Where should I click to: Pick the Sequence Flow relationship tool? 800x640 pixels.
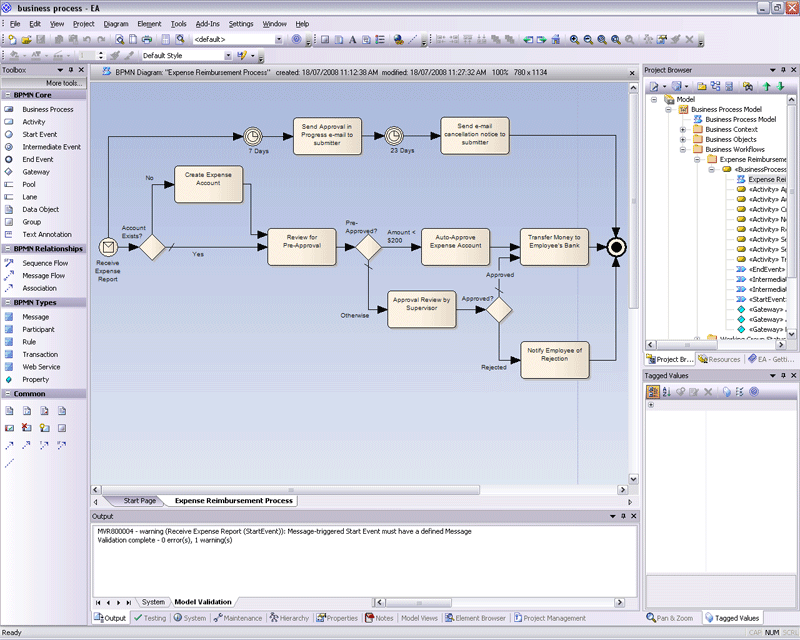click(45, 263)
